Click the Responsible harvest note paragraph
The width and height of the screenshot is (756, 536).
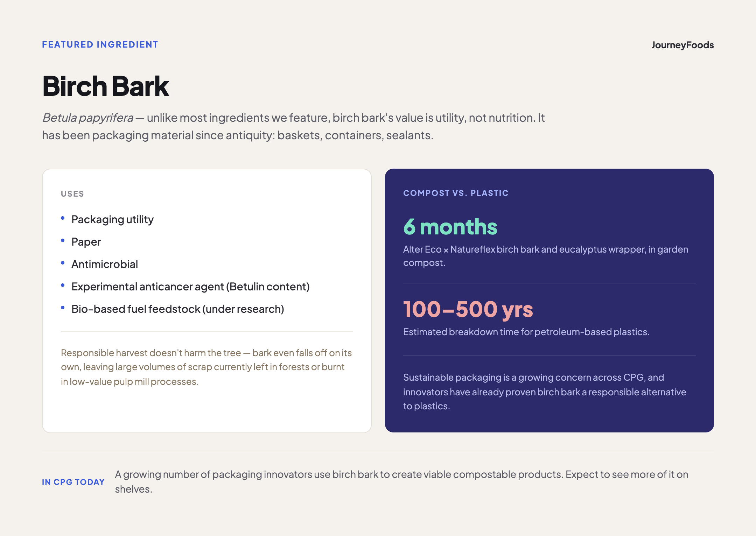click(206, 367)
